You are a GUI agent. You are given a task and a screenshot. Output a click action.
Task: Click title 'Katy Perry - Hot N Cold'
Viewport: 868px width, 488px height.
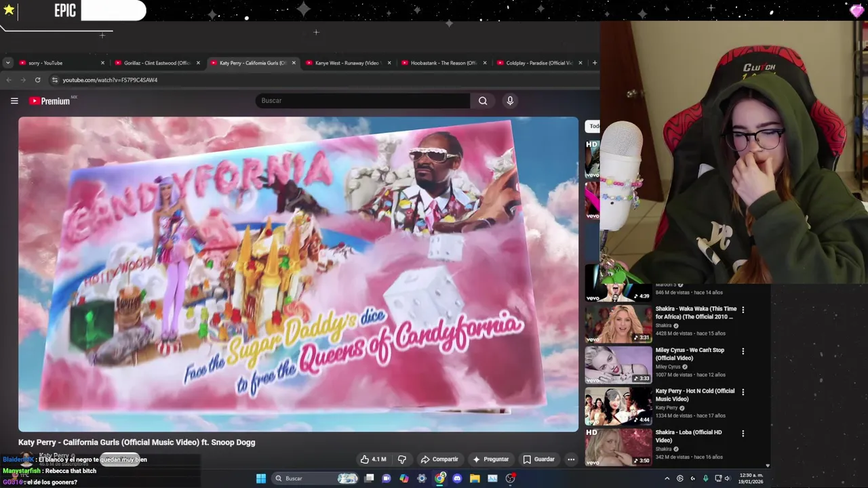click(694, 394)
